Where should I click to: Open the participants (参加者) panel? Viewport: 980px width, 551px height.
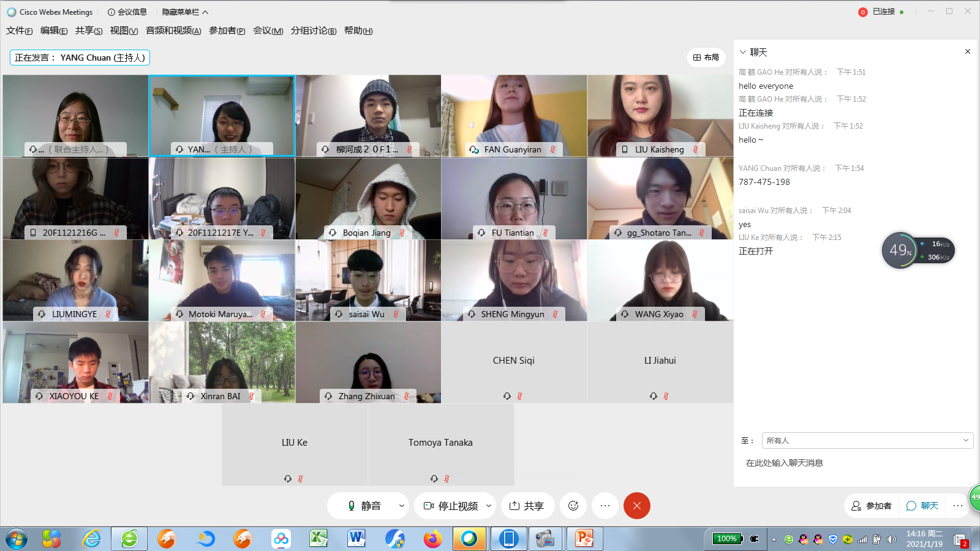coord(871,506)
